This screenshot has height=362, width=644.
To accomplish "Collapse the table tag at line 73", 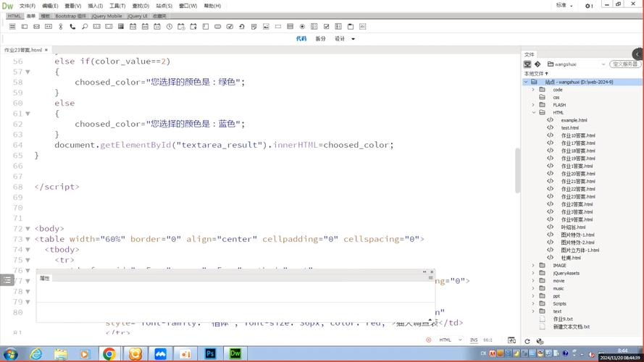I will pos(28,239).
